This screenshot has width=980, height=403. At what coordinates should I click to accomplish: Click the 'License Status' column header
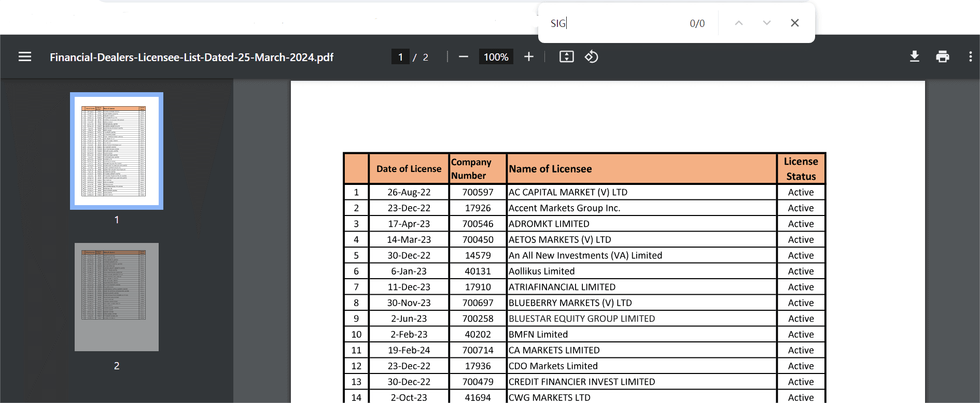(x=801, y=169)
